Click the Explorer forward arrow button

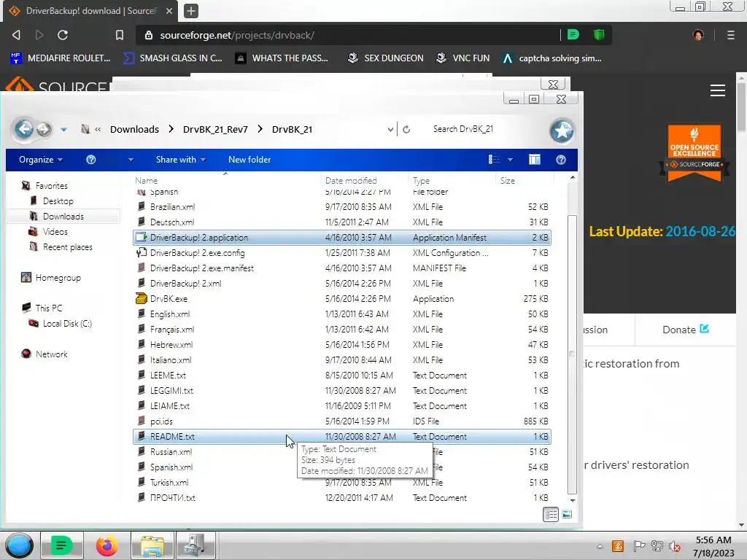click(44, 129)
